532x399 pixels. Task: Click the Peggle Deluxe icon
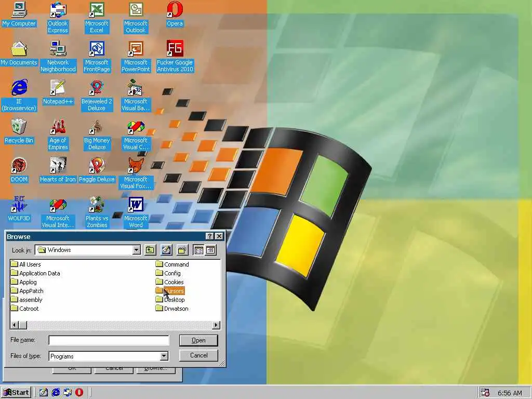pos(97,170)
